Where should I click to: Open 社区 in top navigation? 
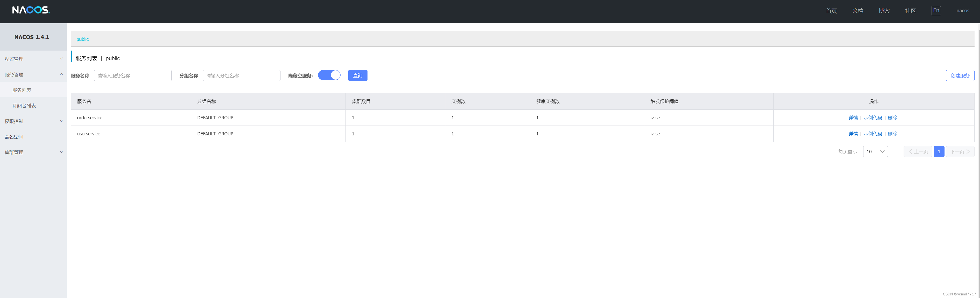point(910,11)
